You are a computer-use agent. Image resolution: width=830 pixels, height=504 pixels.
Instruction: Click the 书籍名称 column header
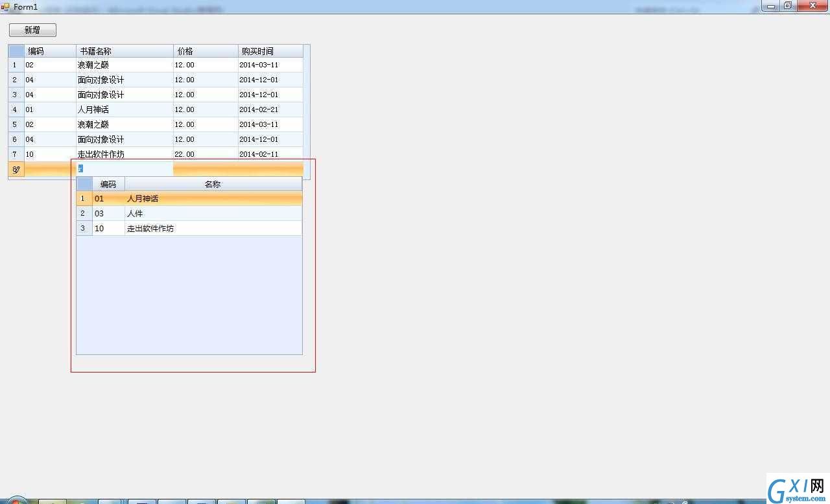pyautogui.click(x=124, y=51)
